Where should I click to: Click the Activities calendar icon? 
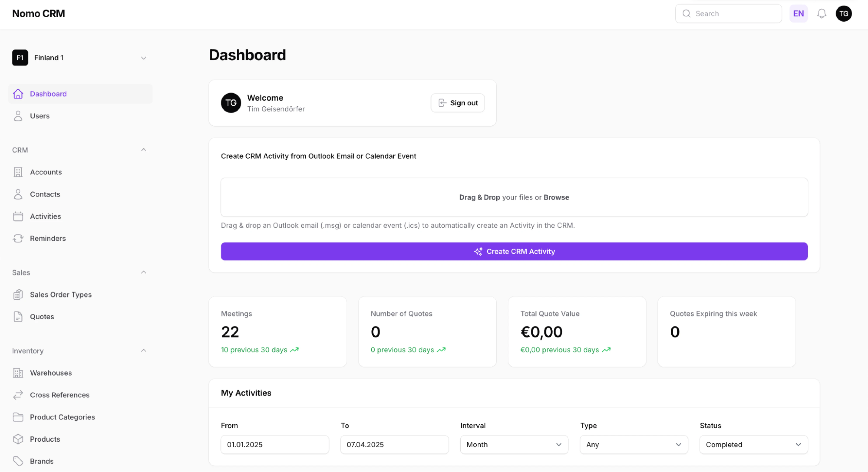pyautogui.click(x=18, y=216)
